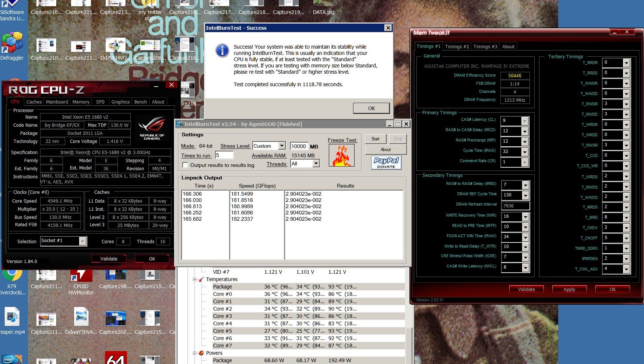Screen dimensions: 644x364
Task: Open the red 64 application icon
Action: pyautogui.click(x=116, y=357)
